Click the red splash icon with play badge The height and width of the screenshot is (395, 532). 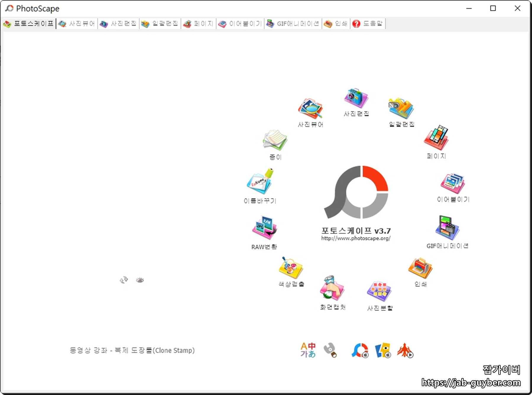click(405, 350)
